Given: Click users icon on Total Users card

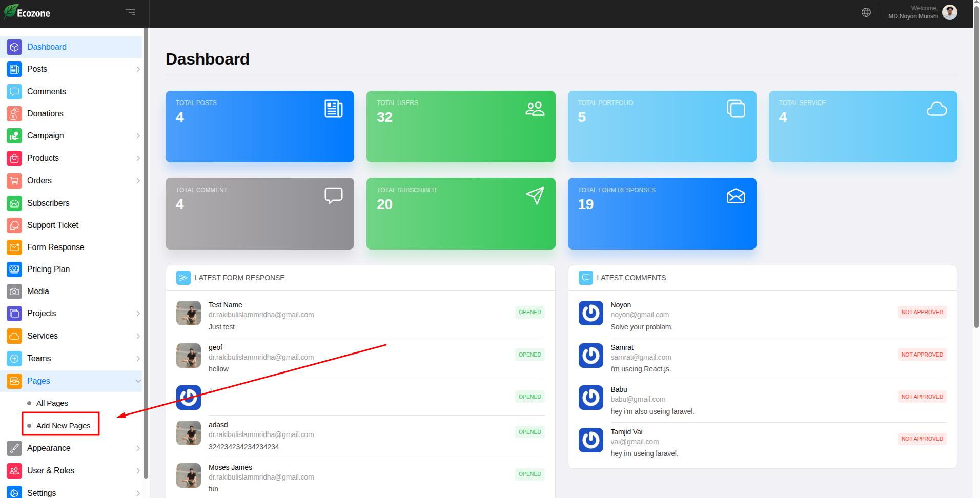Looking at the screenshot, I should (x=535, y=109).
